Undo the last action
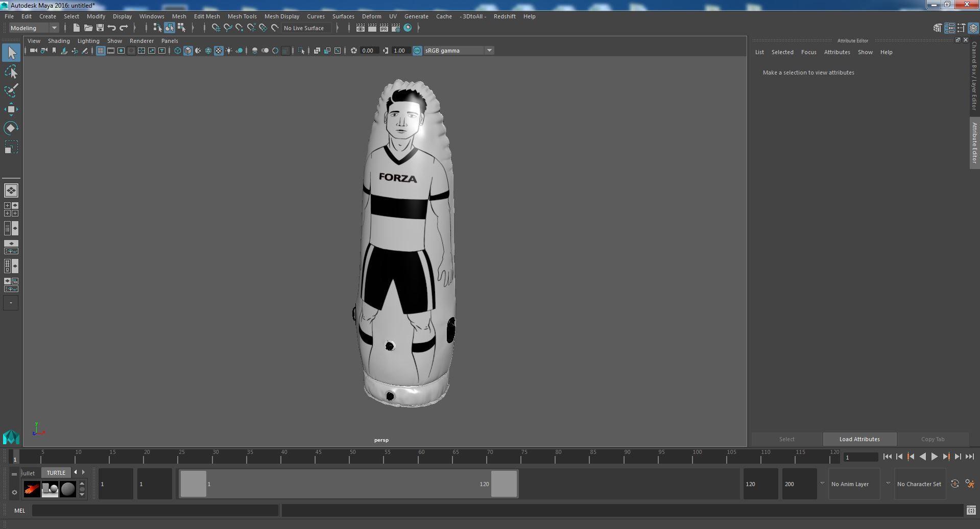Image resolution: width=980 pixels, height=529 pixels. [112, 28]
